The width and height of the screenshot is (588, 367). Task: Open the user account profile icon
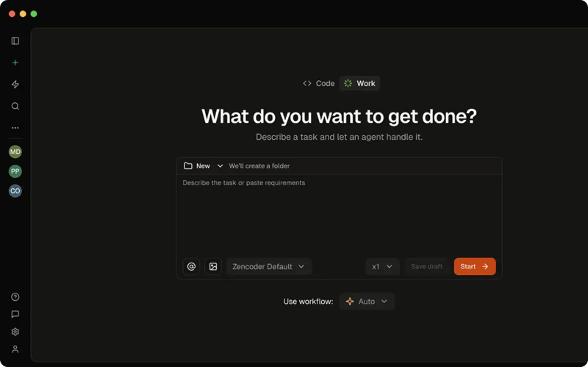tap(15, 349)
